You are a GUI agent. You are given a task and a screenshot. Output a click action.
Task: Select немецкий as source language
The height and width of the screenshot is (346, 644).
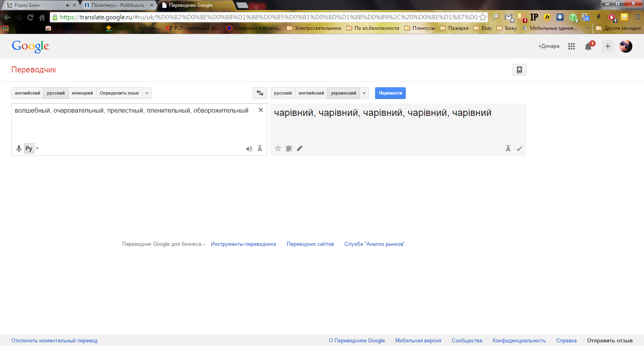click(x=82, y=93)
